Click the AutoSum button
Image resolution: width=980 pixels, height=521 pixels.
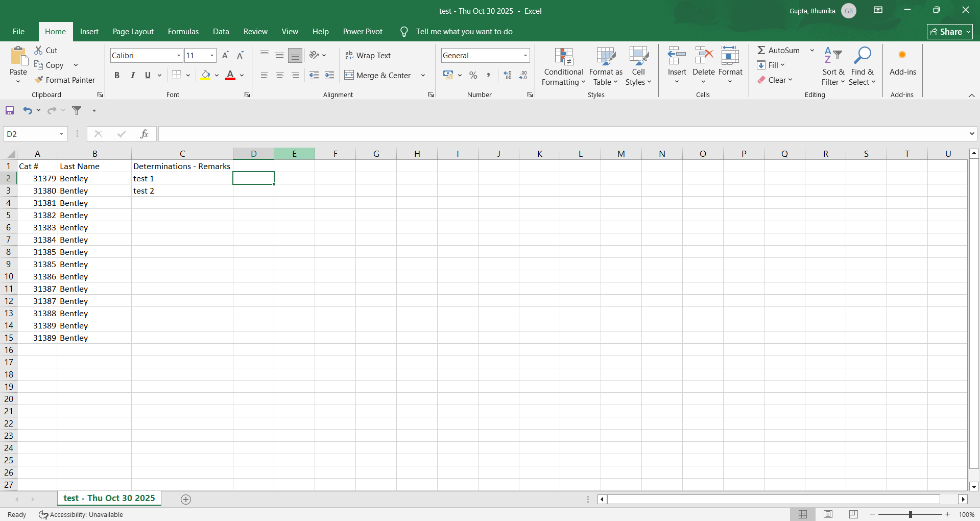click(779, 50)
